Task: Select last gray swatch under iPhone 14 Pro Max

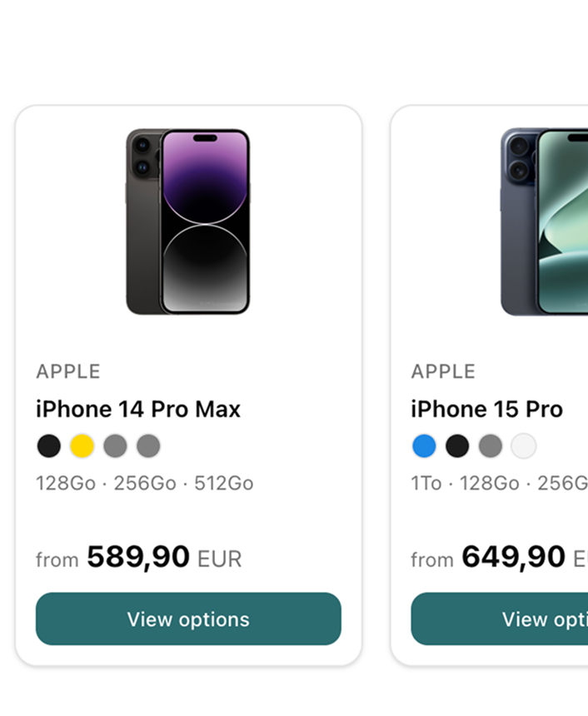Action: click(x=148, y=446)
